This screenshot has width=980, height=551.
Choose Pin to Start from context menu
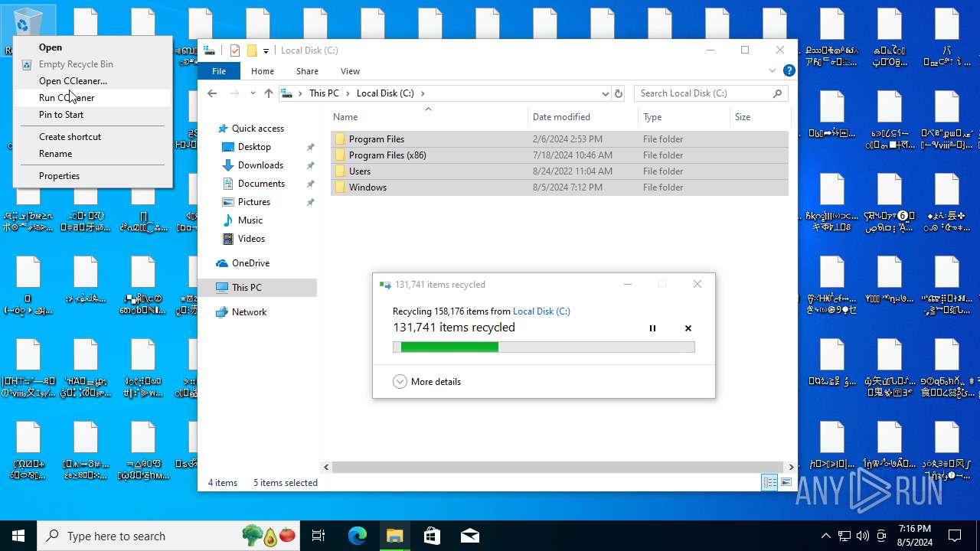(x=92, y=115)
